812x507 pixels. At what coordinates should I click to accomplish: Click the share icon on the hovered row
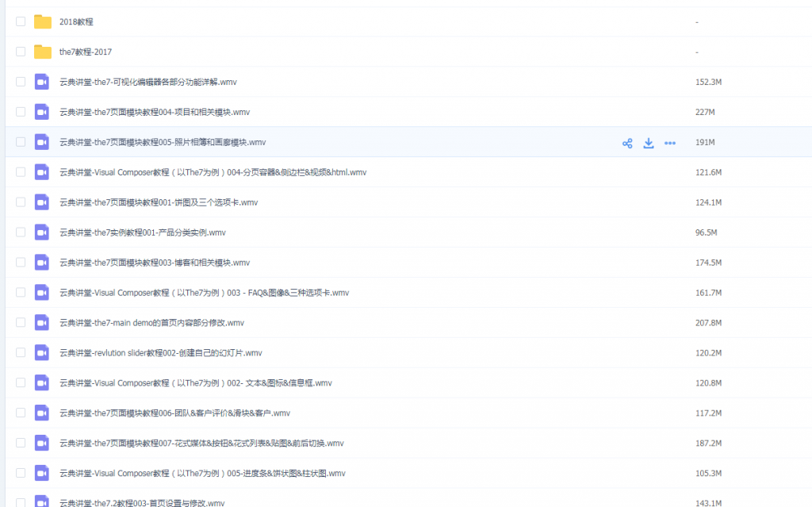click(627, 143)
